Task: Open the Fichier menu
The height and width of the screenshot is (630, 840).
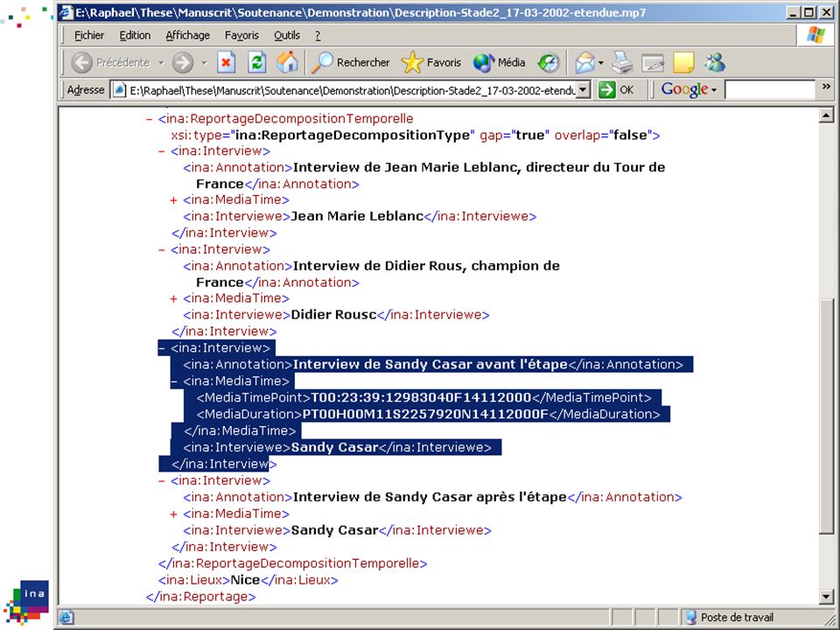Action: pos(89,35)
